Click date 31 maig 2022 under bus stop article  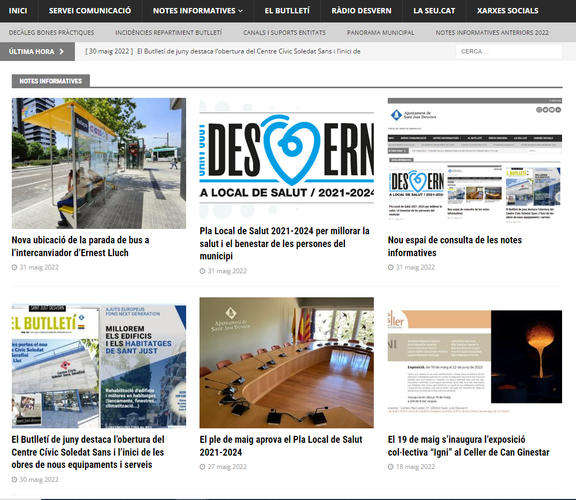tap(39, 267)
